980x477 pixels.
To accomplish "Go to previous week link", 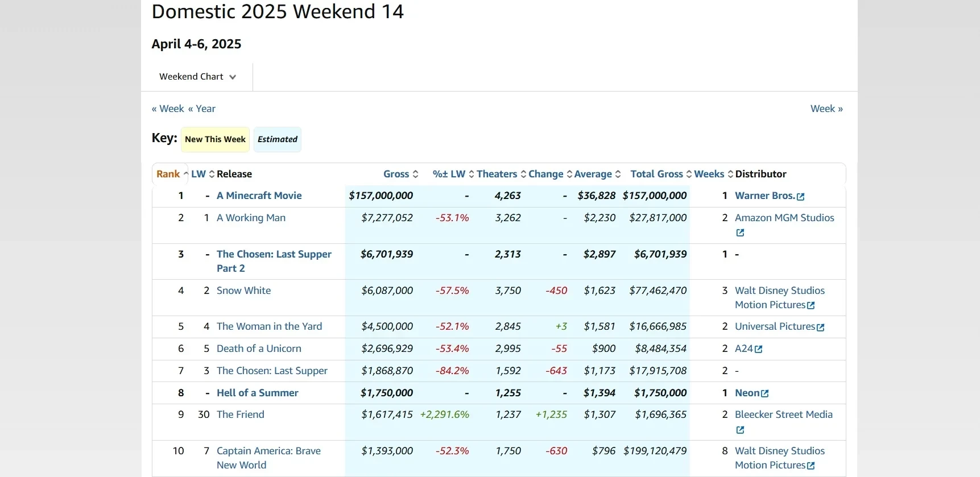I will [x=168, y=109].
